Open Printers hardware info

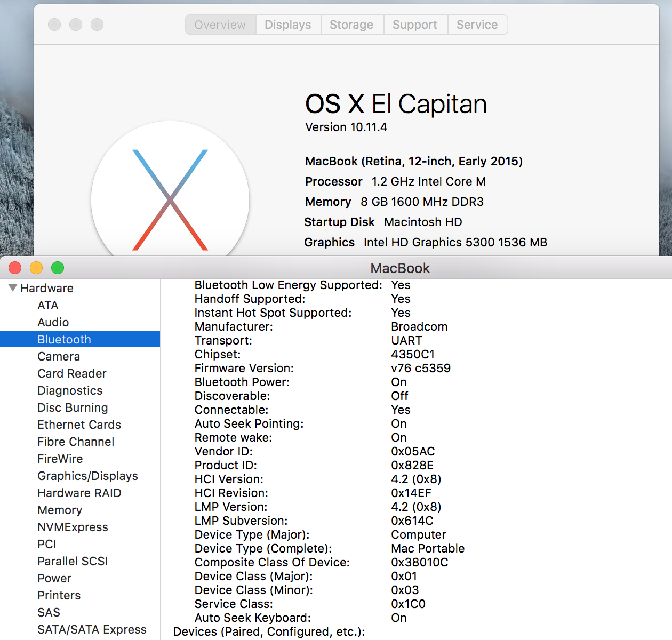[59, 595]
